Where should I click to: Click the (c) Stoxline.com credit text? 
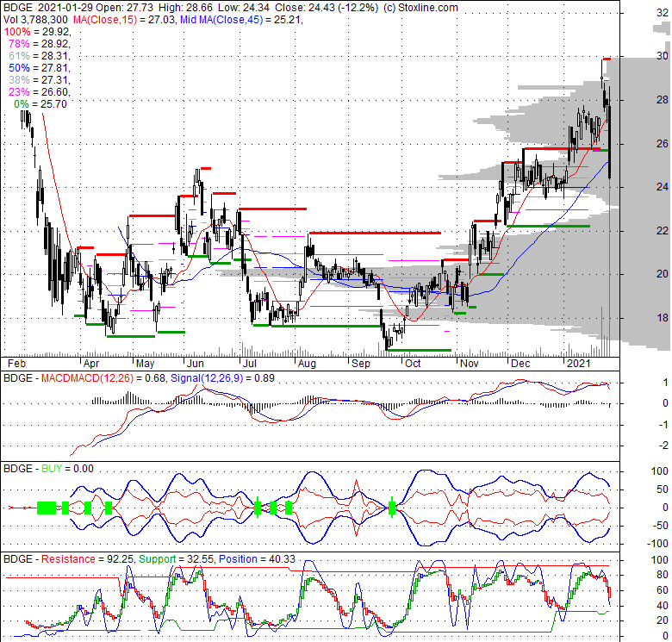[x=420, y=8]
